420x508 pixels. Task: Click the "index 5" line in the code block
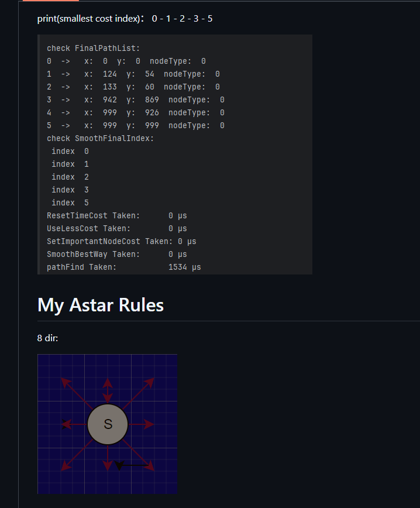(x=70, y=202)
